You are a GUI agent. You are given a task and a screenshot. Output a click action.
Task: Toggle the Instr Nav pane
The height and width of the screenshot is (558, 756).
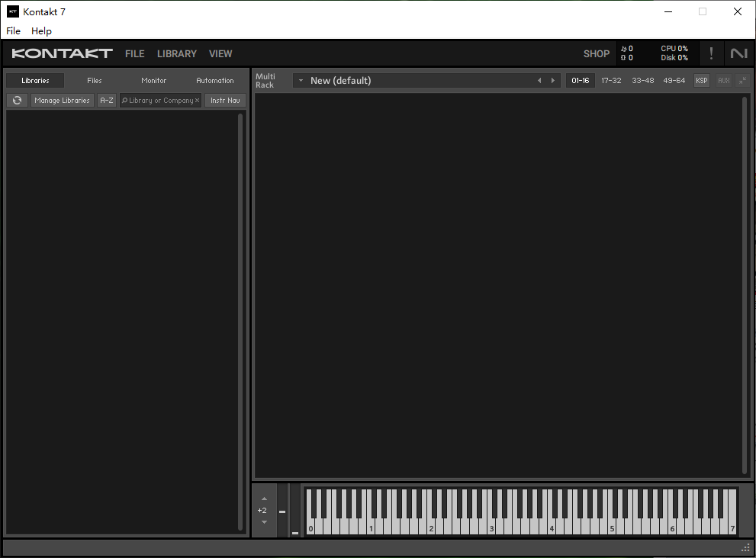point(225,100)
